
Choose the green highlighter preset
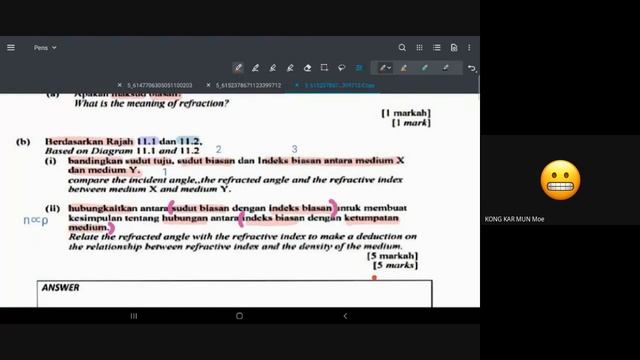click(x=424, y=68)
